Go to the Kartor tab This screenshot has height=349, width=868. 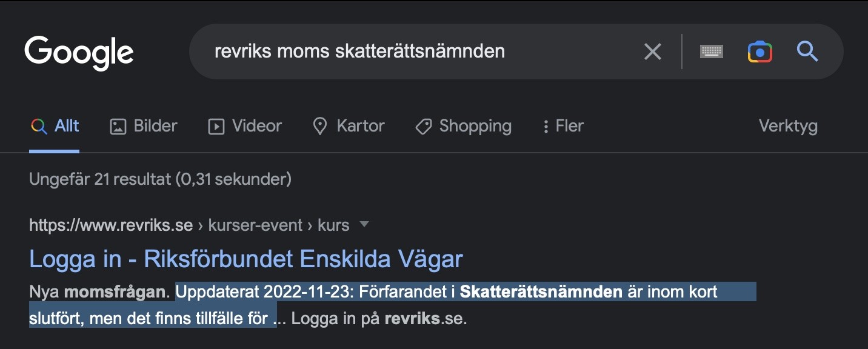pos(361,126)
